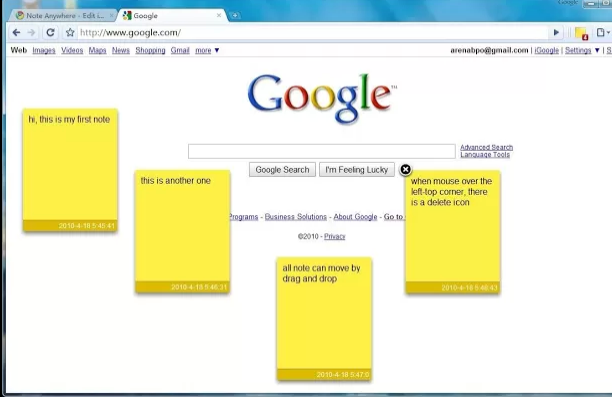Click the browser forward arrow
Image resolution: width=613 pixels, height=397 pixels.
[32, 32]
